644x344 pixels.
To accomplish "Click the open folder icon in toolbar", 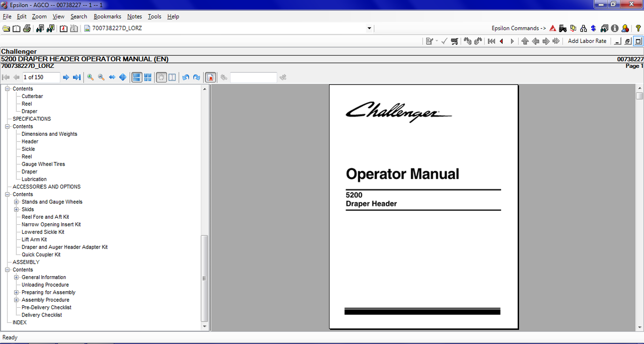I will click(x=6, y=28).
